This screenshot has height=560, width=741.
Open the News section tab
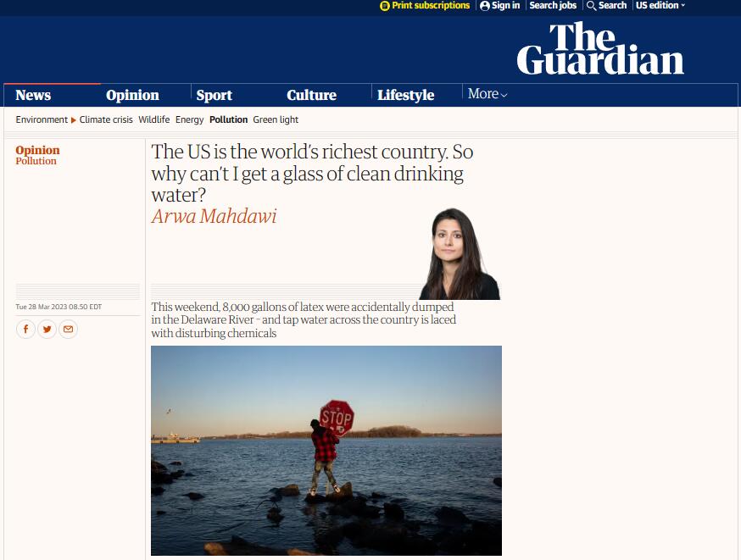point(33,95)
